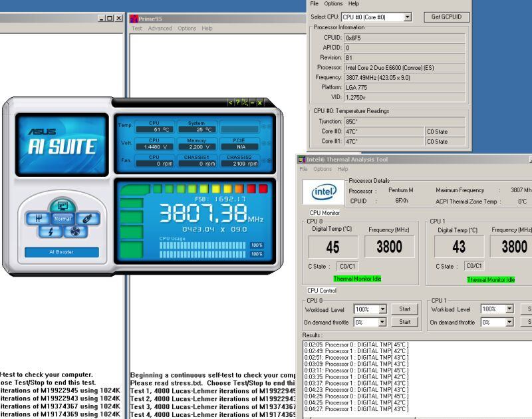Click the back arrow icon on AI Suite title strip

point(230,102)
